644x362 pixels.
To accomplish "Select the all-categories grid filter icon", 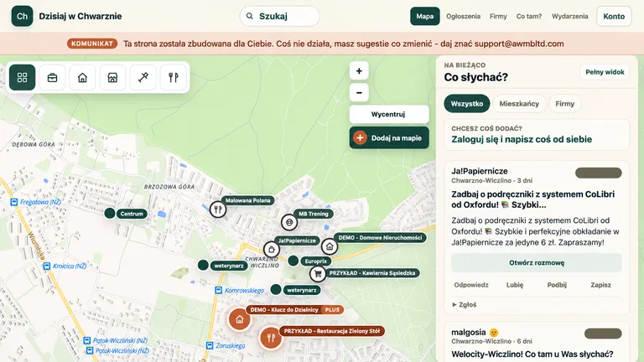I will [x=22, y=77].
